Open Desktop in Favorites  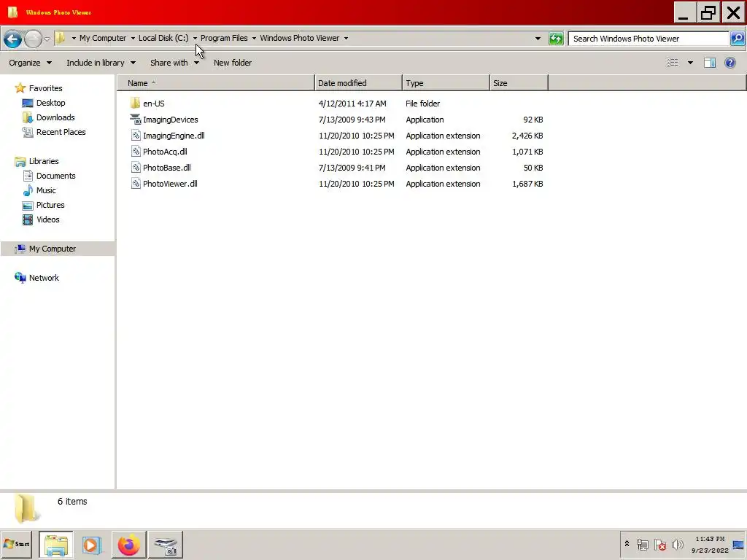pyautogui.click(x=50, y=103)
